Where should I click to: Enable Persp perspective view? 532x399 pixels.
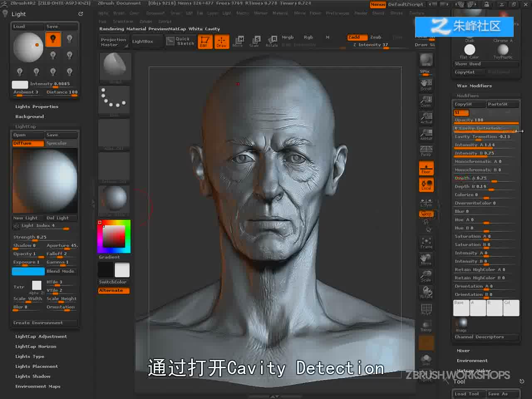coord(426,150)
